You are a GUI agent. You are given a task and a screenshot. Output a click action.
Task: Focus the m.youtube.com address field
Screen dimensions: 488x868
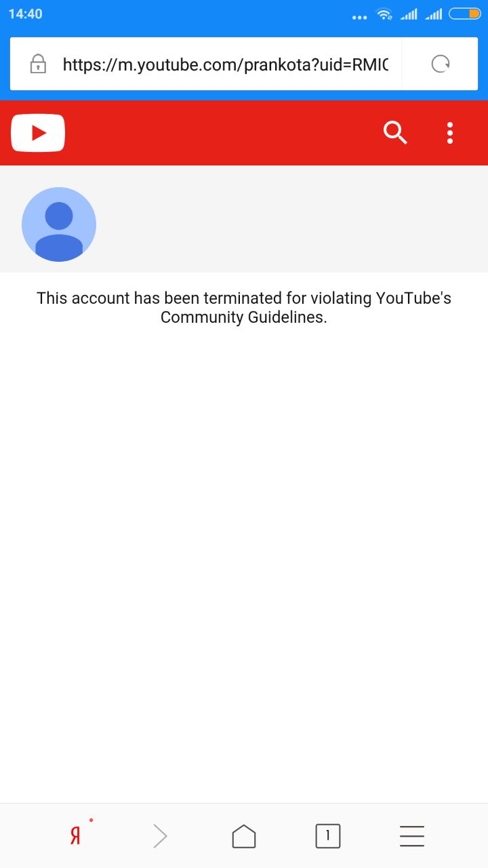coord(225,64)
